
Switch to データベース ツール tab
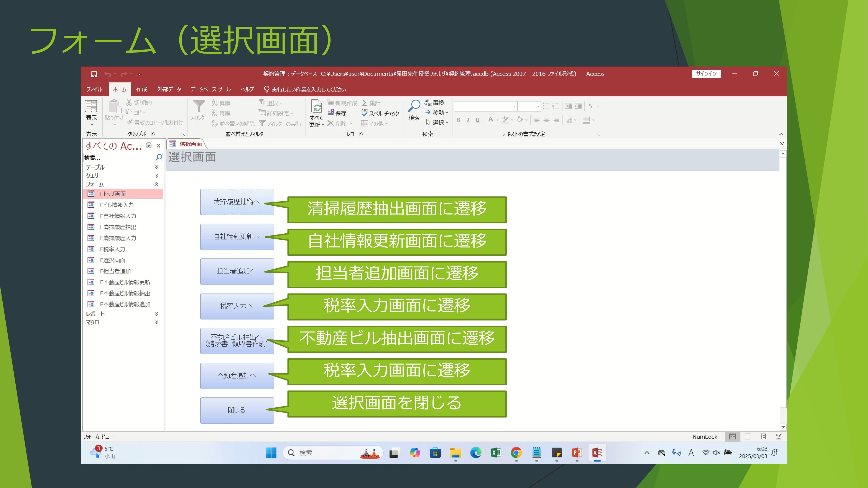pos(210,89)
